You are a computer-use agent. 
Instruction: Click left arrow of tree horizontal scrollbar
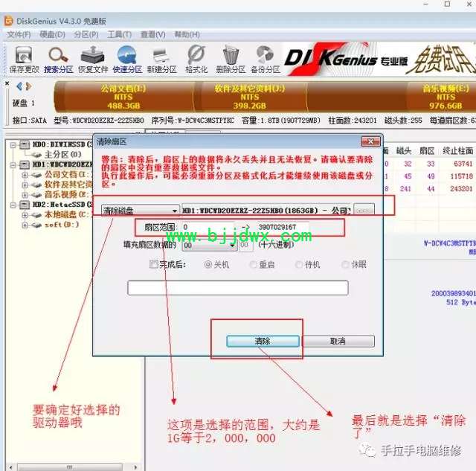pyautogui.click(x=10, y=467)
